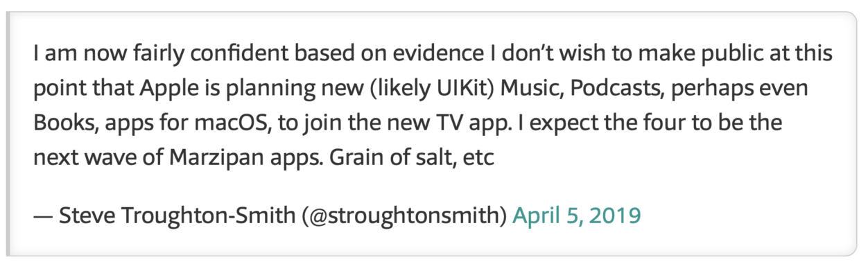Click the @stroughtonsmith handle text
Image resolution: width=868 pixels, height=262 pixels.
[x=405, y=216]
